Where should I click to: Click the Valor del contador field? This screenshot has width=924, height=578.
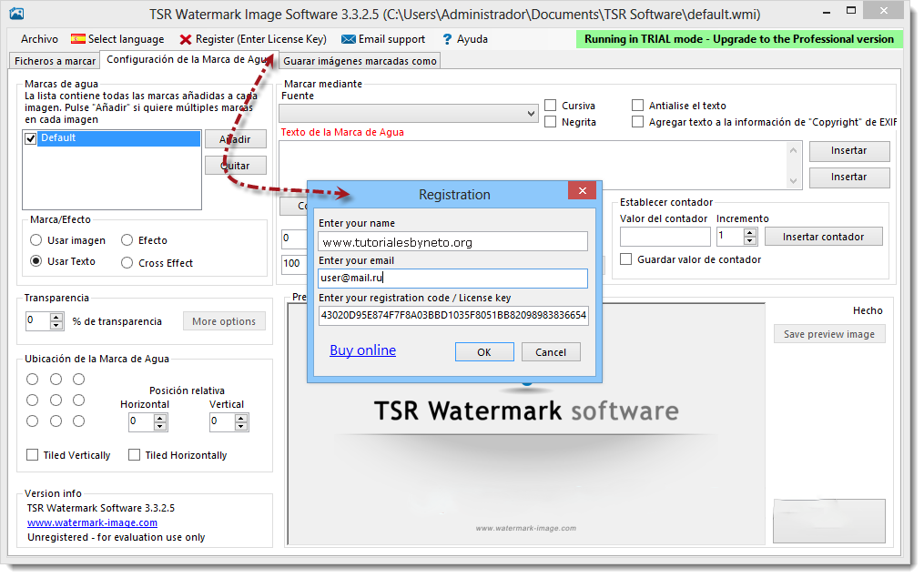click(x=665, y=237)
